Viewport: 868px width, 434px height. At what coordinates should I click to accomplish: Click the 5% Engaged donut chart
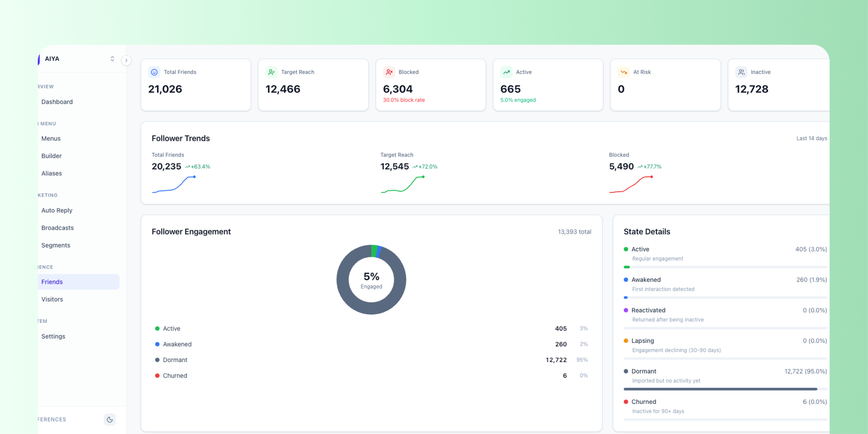click(x=371, y=280)
